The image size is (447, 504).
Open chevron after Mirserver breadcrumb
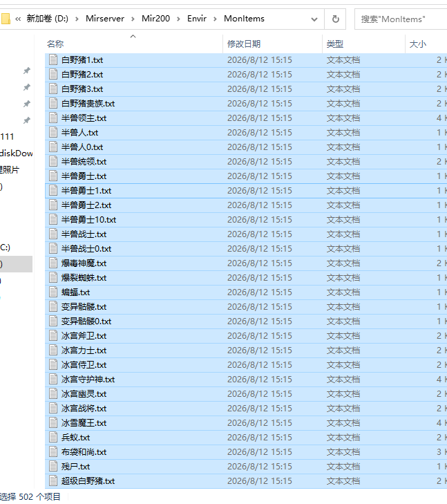click(133, 19)
